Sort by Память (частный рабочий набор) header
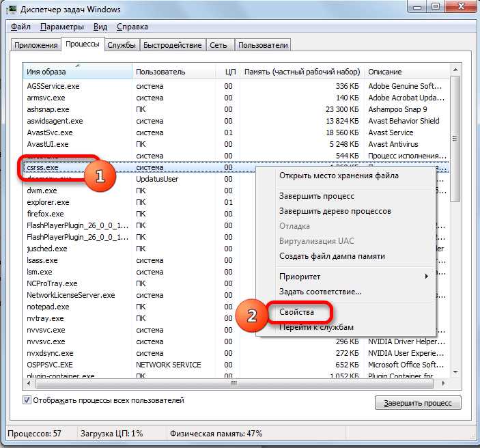Screen dimensions: 480x448 point(302,72)
